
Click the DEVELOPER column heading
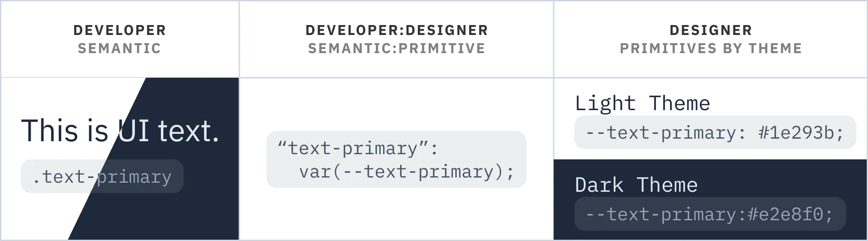119,30
